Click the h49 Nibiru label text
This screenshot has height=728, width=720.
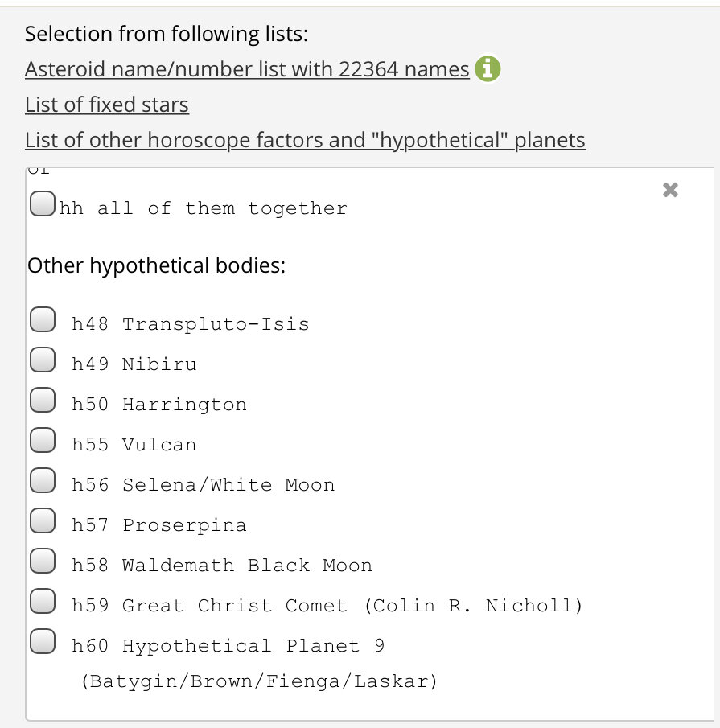click(x=134, y=364)
